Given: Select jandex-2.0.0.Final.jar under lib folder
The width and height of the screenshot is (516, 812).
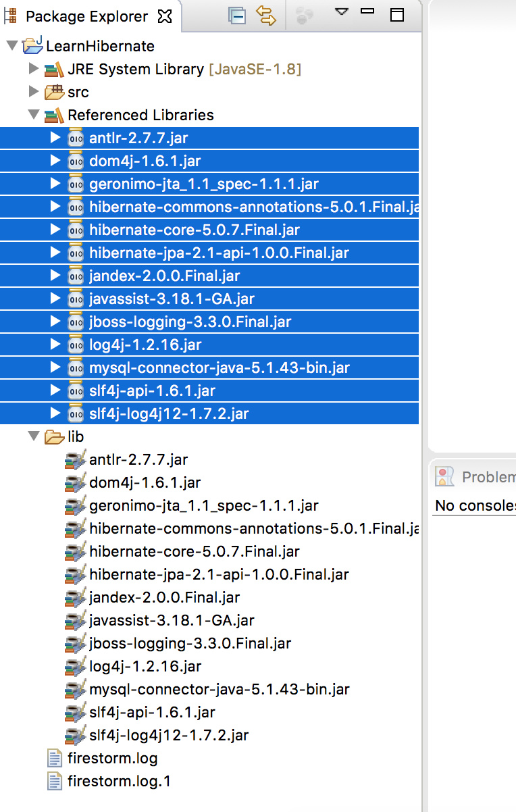Looking at the screenshot, I should pyautogui.click(x=165, y=597).
